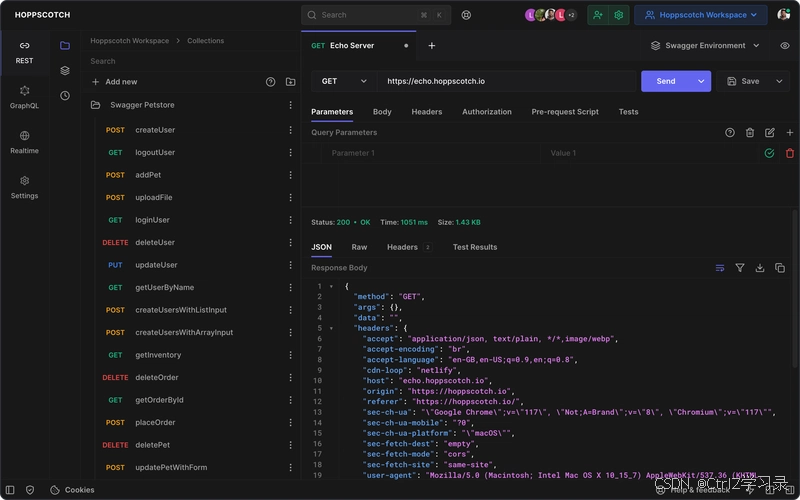The width and height of the screenshot is (800, 500).
Task: Open the Hoppscotch Workspace switcher
Action: [x=701, y=15]
